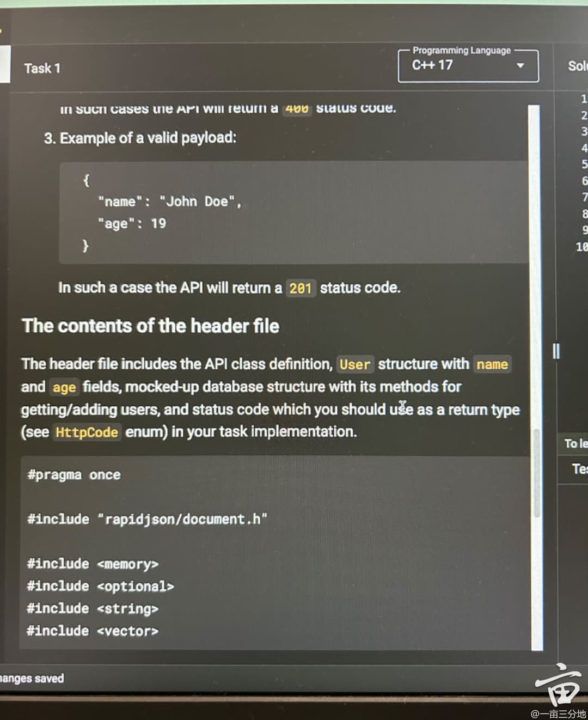The width and height of the screenshot is (588, 720).
Task: Click line number 1 in the editor gutter
Action: pyautogui.click(x=583, y=99)
